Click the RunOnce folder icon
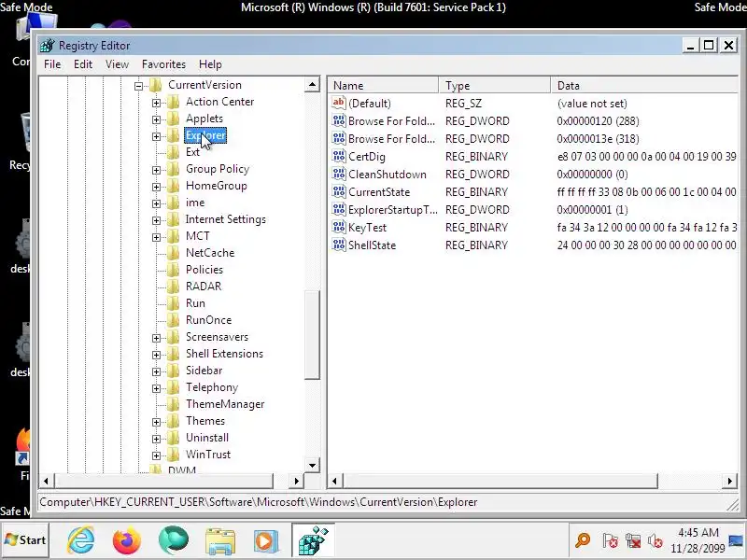Screen dimensions: 747x560 [173, 320]
